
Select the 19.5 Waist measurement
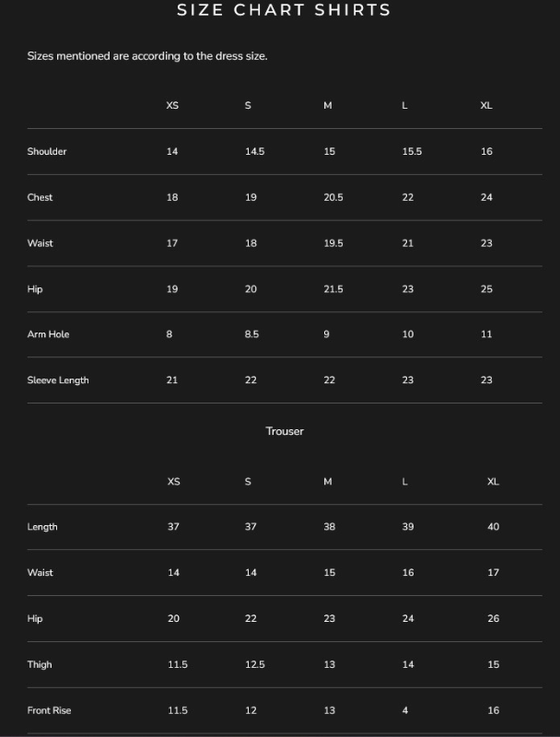333,243
